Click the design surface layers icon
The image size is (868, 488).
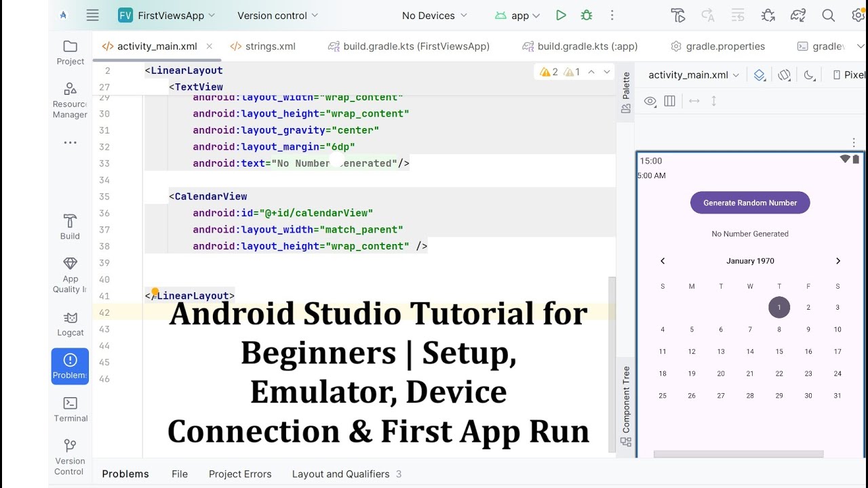click(759, 75)
